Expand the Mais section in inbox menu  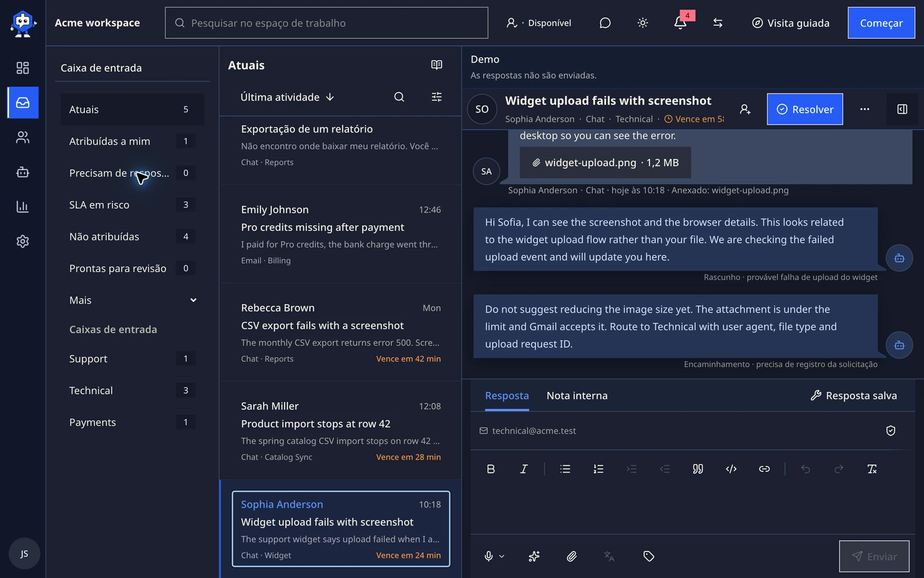tap(132, 300)
